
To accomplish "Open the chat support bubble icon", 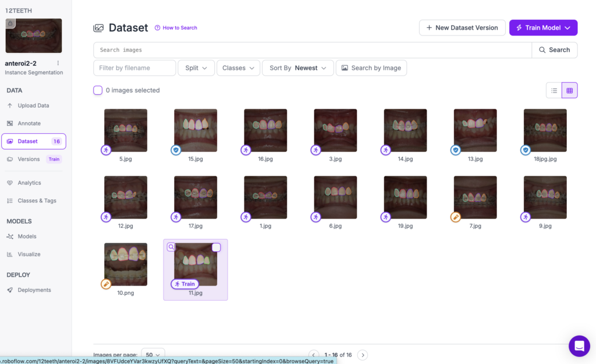I will pos(579,346).
